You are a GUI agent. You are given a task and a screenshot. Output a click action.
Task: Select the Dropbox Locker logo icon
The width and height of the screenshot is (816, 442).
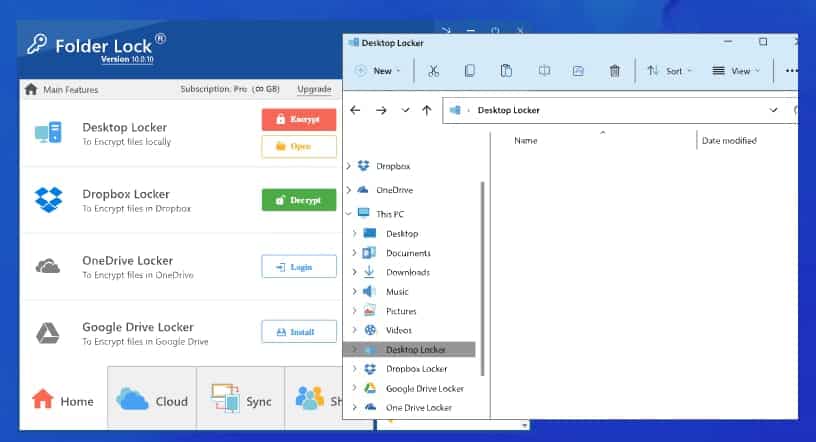(x=48, y=199)
